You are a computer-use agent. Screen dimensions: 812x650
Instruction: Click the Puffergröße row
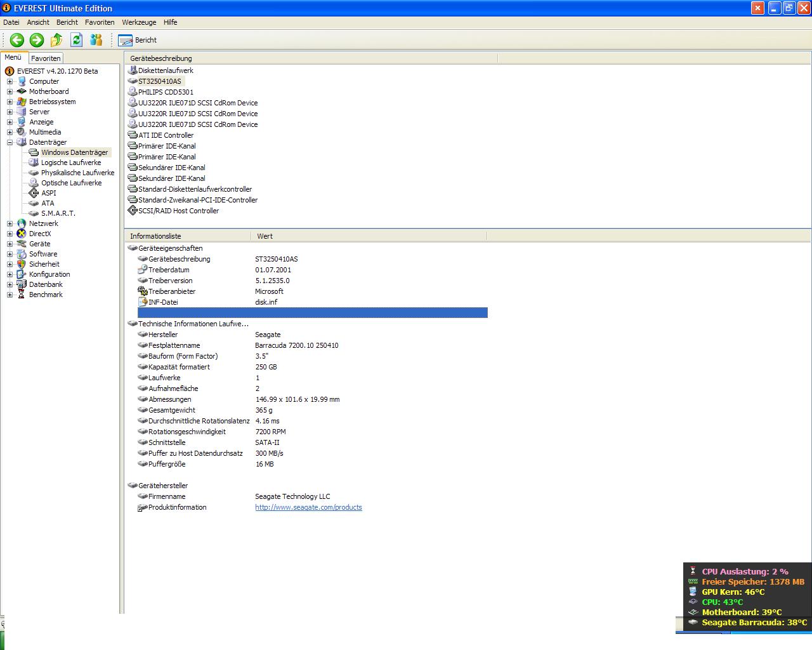coord(312,464)
